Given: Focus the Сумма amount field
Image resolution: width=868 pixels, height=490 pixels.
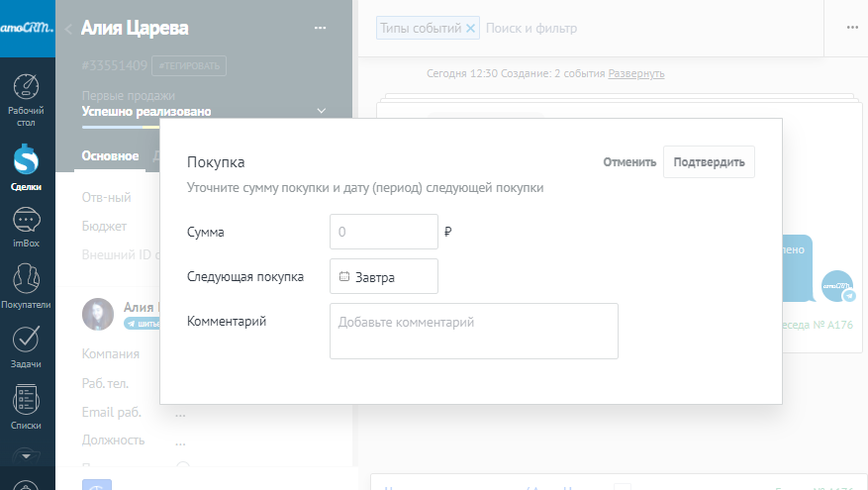Looking at the screenshot, I should [x=383, y=233].
